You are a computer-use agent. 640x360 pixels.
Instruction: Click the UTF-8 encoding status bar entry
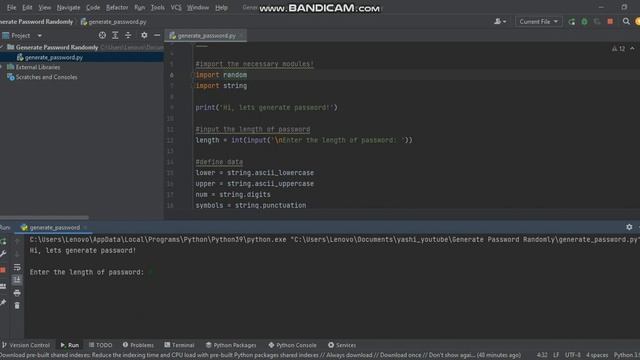572,355
